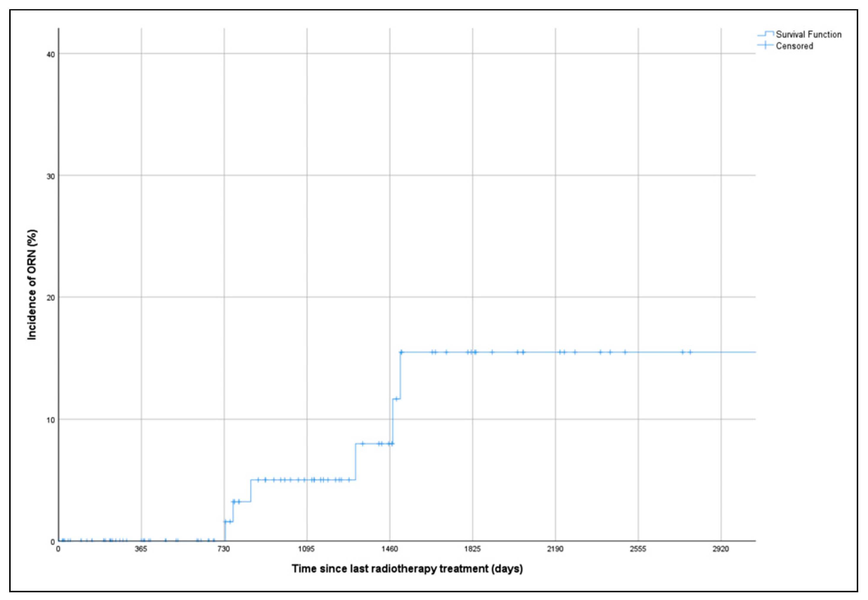Screen dimensions: 868x600
Task: Click the Survival Function legend step-line symbol
Action: (765, 34)
